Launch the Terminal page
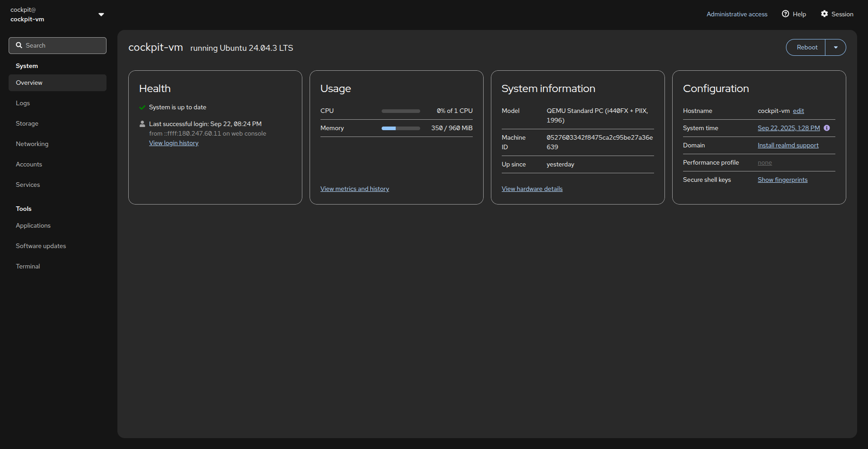This screenshot has width=868, height=449. [58, 266]
